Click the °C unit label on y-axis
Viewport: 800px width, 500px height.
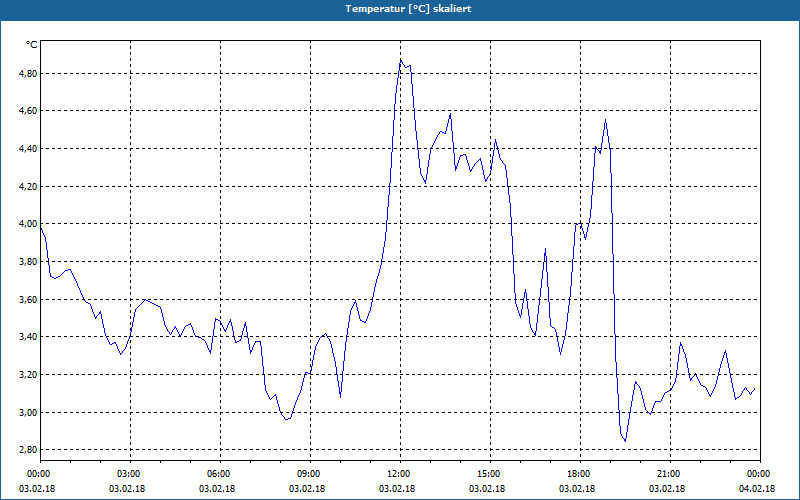pyautogui.click(x=32, y=45)
